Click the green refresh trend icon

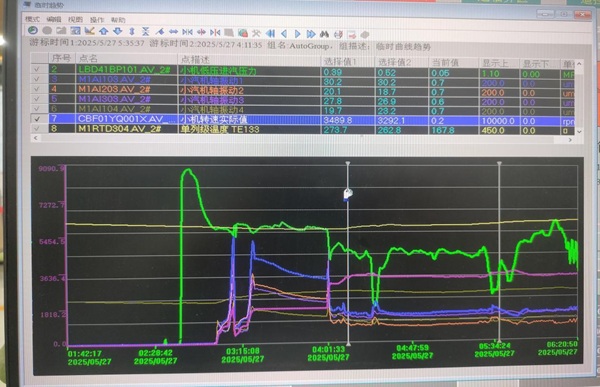pyautogui.click(x=33, y=30)
